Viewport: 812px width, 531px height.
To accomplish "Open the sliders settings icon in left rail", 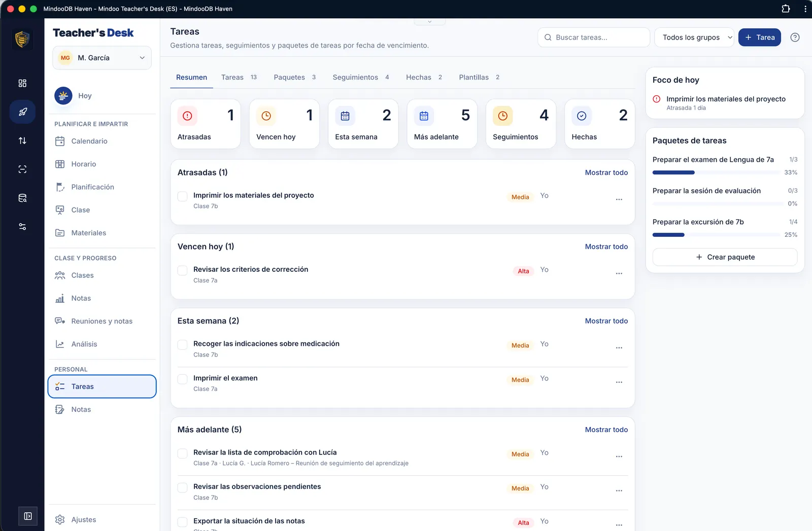I will point(22,227).
